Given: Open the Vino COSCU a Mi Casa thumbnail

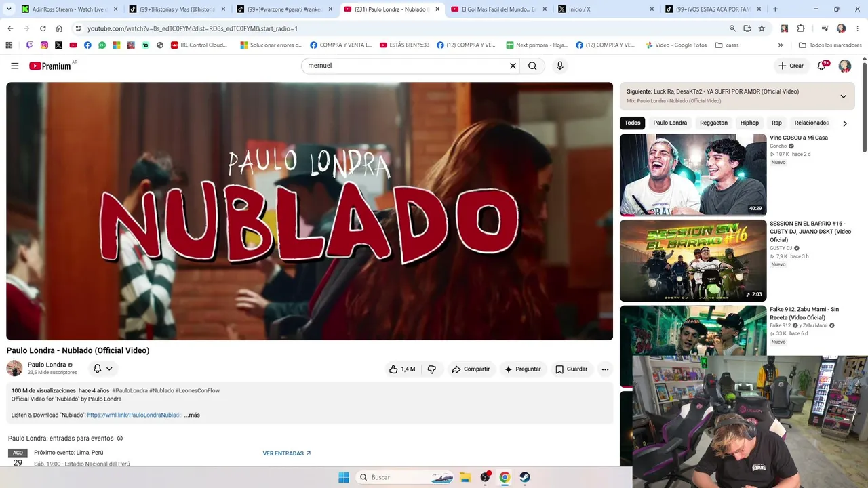Looking at the screenshot, I should click(693, 175).
